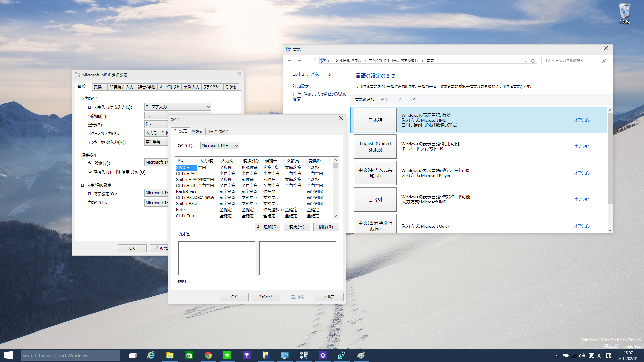644x362 pixels.
Task: Click the 変更(M) button
Action: 297,227
